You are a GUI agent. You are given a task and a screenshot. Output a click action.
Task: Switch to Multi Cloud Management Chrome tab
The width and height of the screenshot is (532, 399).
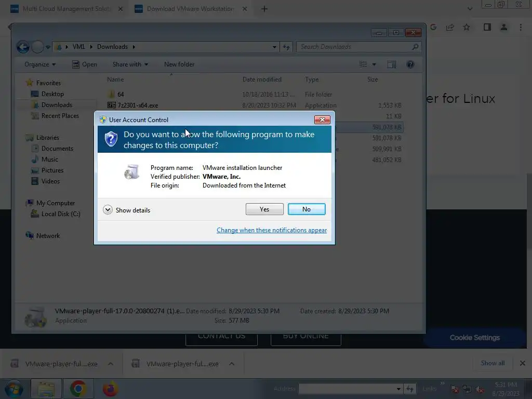point(66,9)
